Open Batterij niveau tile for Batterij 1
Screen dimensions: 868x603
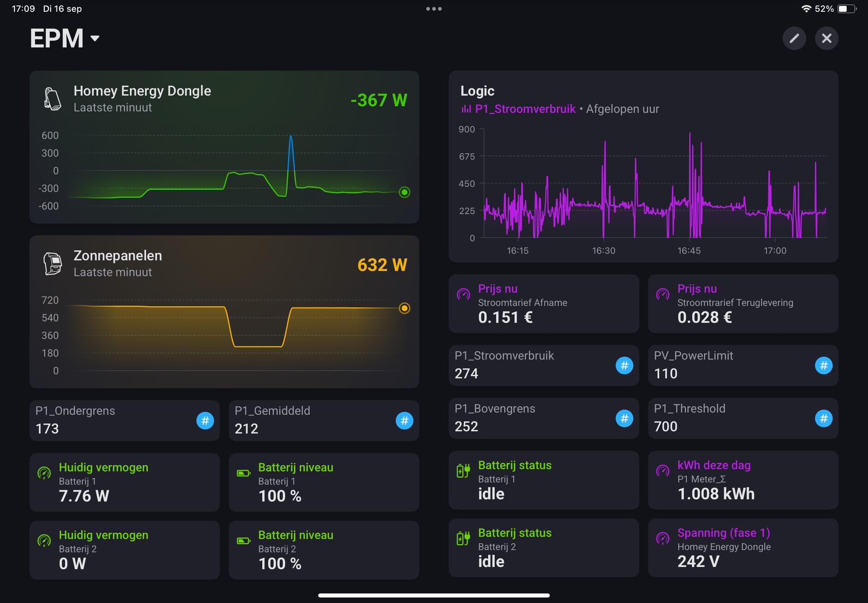click(324, 482)
